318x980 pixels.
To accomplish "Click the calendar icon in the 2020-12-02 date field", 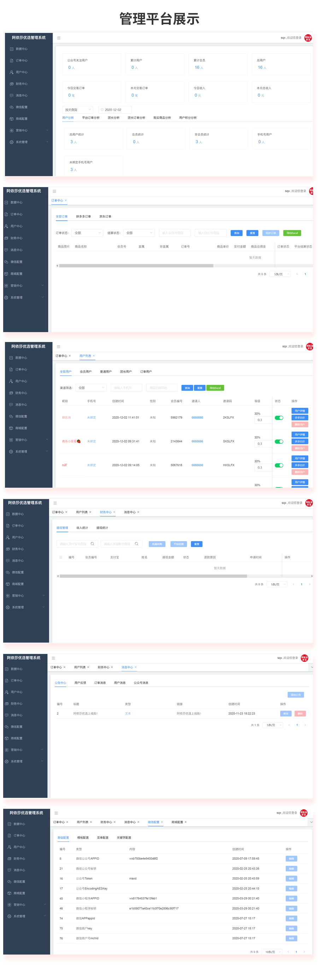I will [102, 110].
